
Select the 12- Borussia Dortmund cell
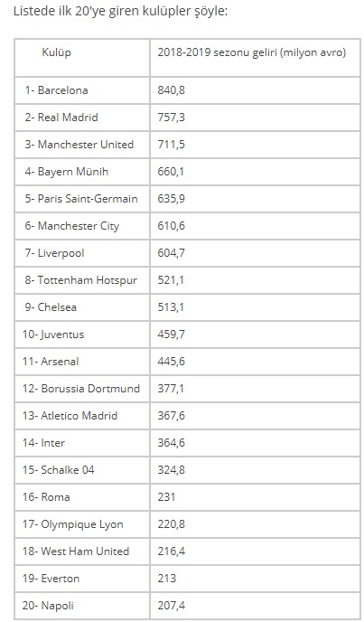(82, 389)
